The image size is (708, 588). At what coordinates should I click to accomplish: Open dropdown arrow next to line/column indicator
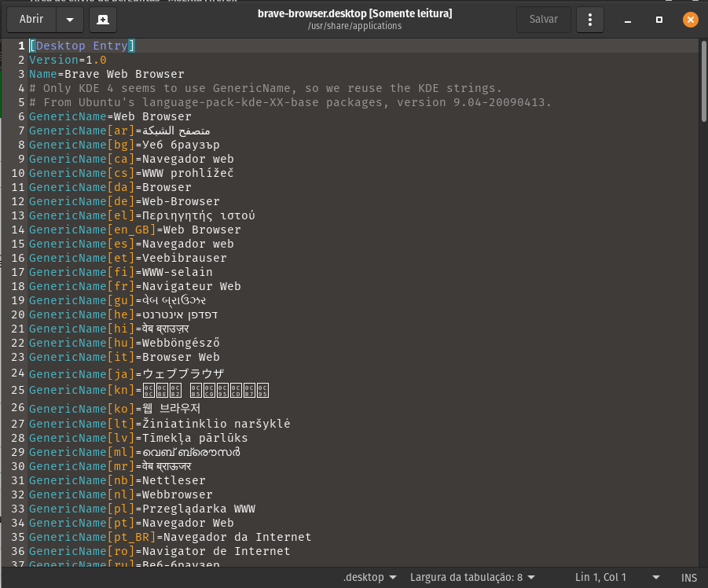pos(656,577)
